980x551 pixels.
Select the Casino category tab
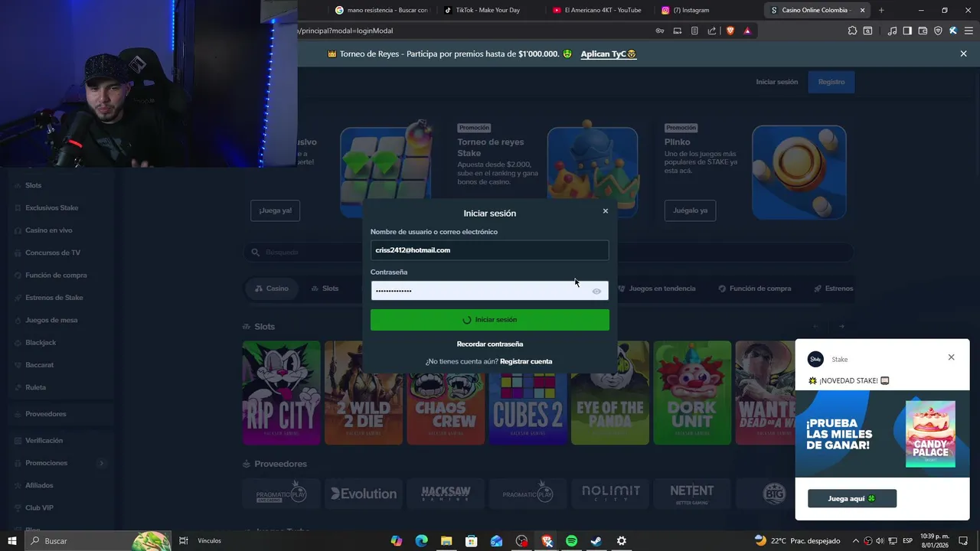(x=271, y=289)
